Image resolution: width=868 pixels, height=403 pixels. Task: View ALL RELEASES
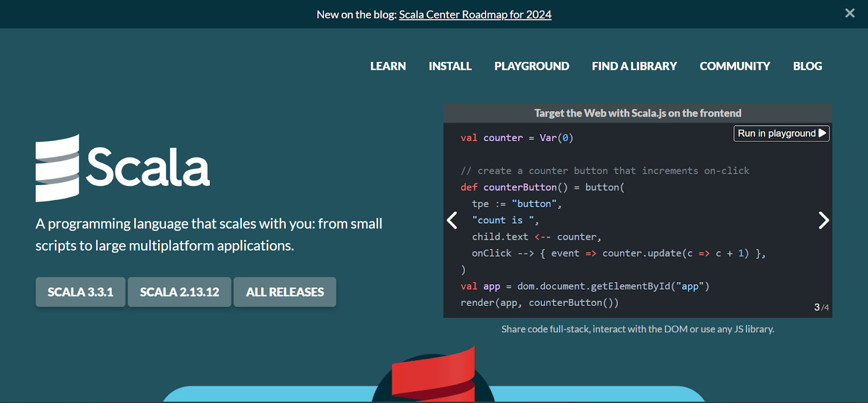pyautogui.click(x=285, y=292)
